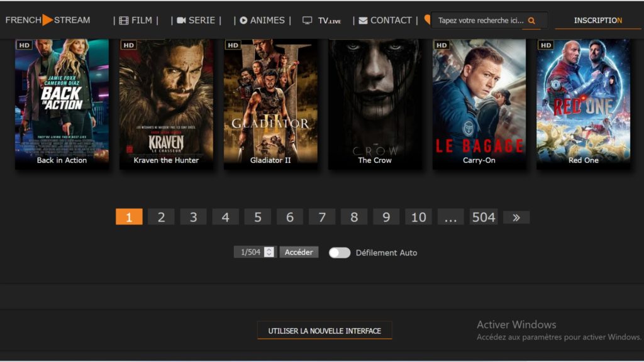The image size is (644, 362).
Task: Click the French Stream logo play icon
Action: 47,20
